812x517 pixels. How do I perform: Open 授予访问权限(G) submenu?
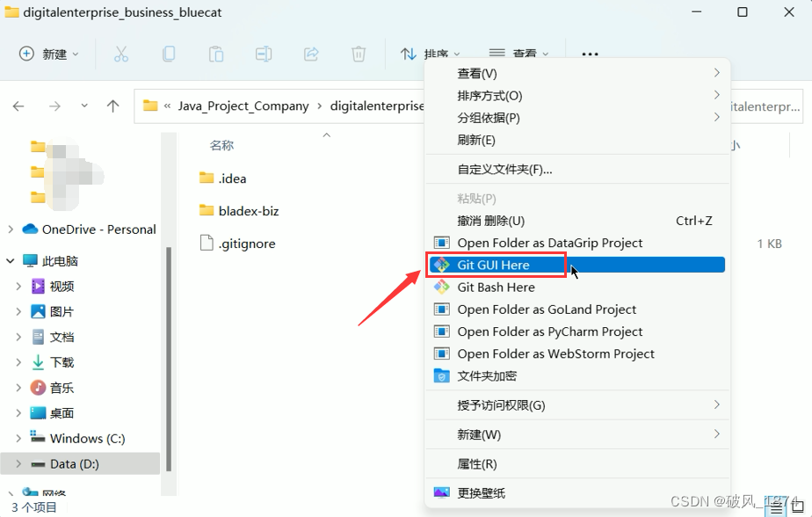(576, 405)
